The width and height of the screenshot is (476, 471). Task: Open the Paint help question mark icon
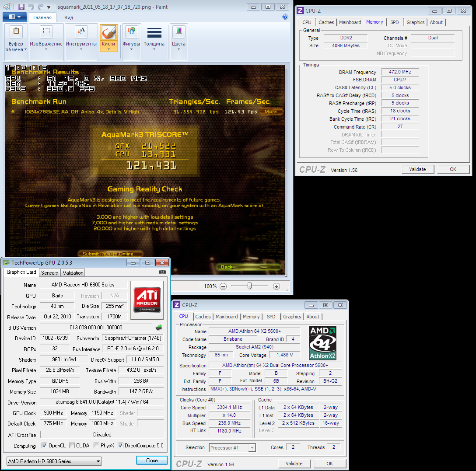(x=285, y=17)
